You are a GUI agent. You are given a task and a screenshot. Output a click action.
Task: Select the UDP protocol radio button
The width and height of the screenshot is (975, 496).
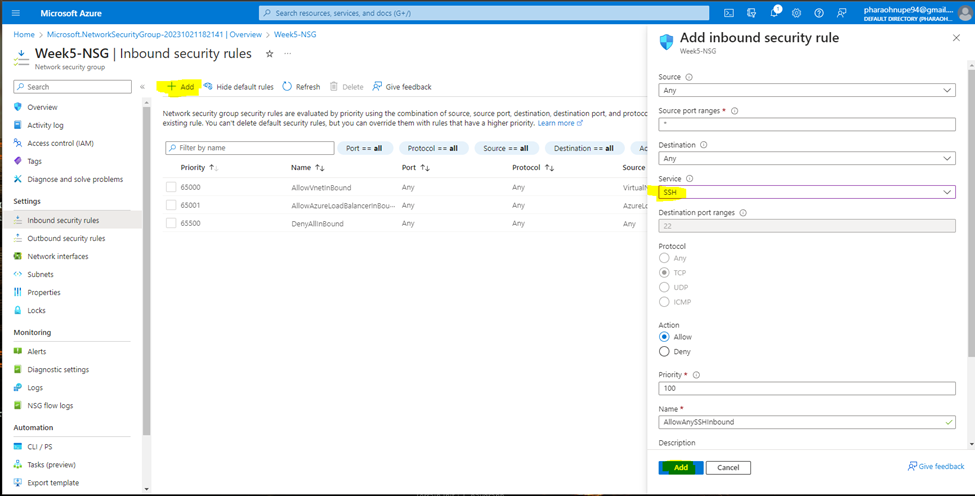click(664, 287)
